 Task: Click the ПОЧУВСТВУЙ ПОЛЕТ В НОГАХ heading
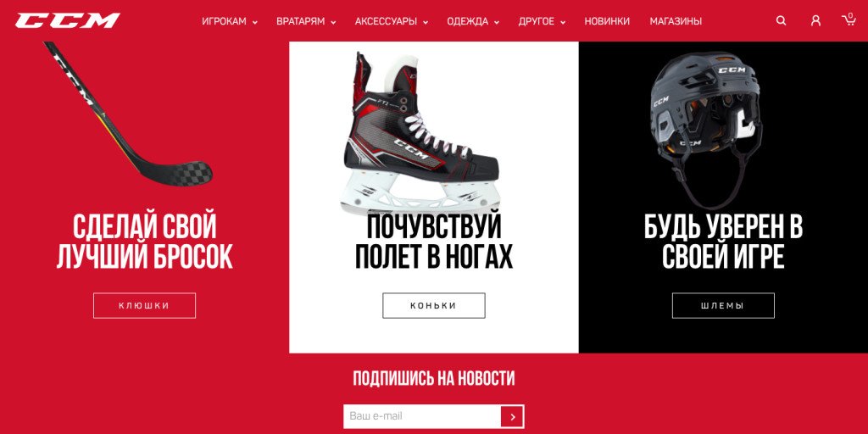pos(434,242)
